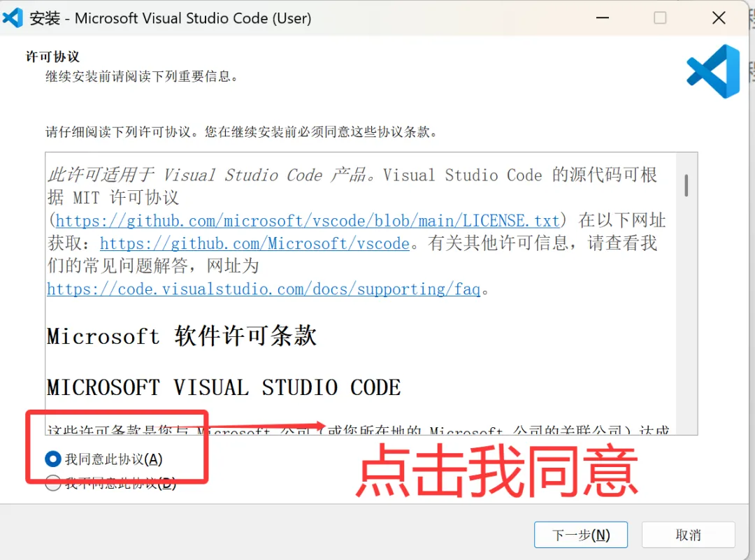
Task: Click the license text scrollbar thumb
Action: click(686, 185)
